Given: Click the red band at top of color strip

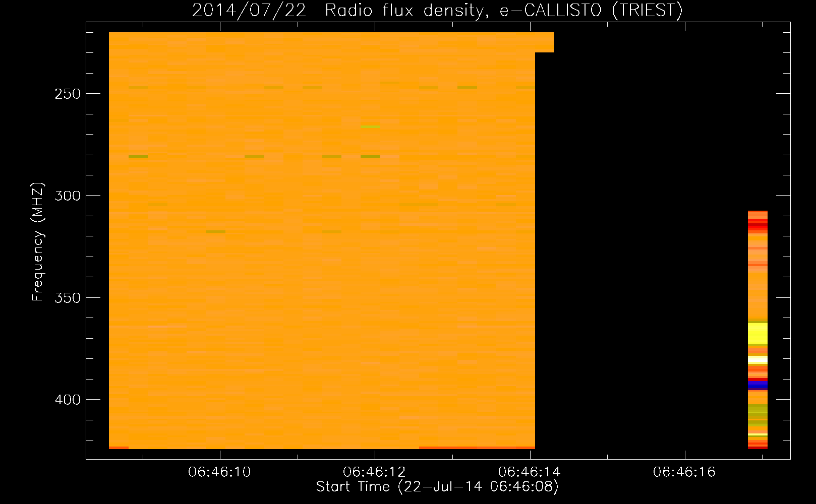Looking at the screenshot, I should 757,224.
